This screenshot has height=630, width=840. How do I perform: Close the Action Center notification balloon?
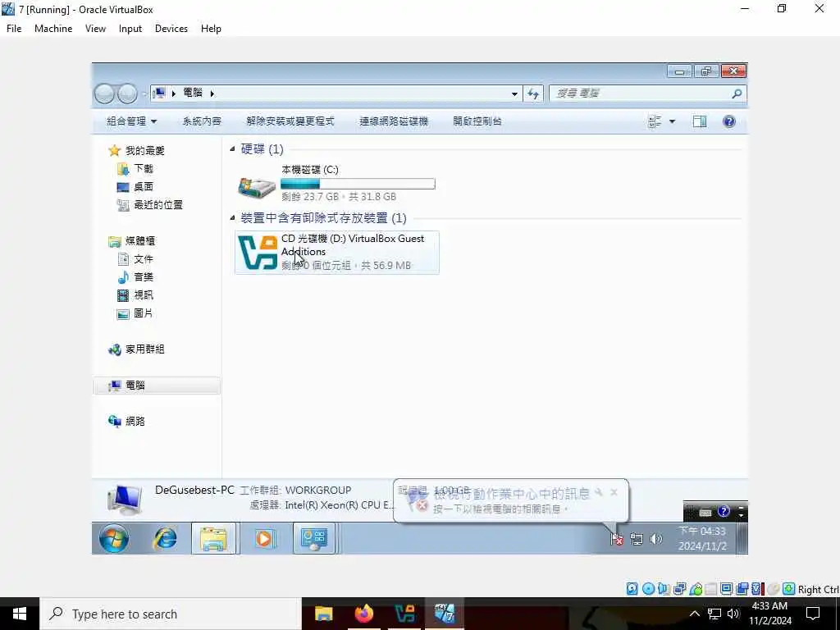click(614, 492)
